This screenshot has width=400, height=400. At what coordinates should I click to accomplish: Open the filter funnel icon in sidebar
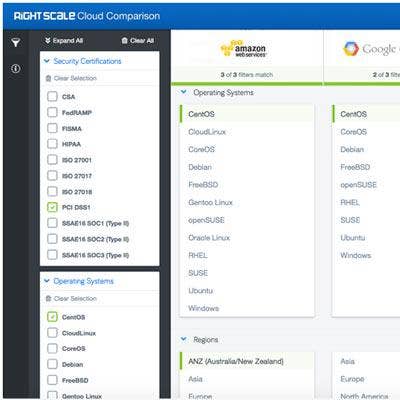pyautogui.click(x=16, y=43)
